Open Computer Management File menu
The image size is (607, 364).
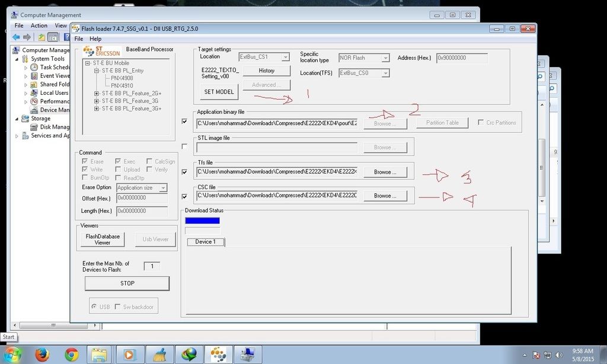pyautogui.click(x=19, y=25)
